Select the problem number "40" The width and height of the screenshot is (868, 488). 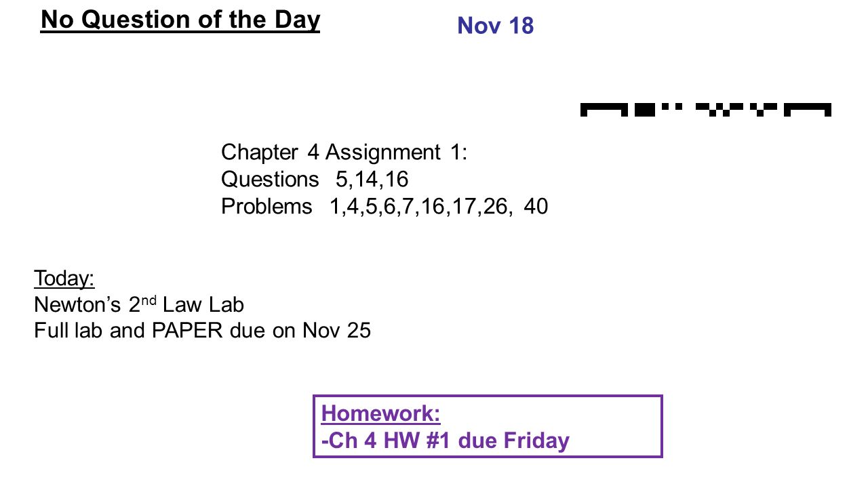(536, 207)
